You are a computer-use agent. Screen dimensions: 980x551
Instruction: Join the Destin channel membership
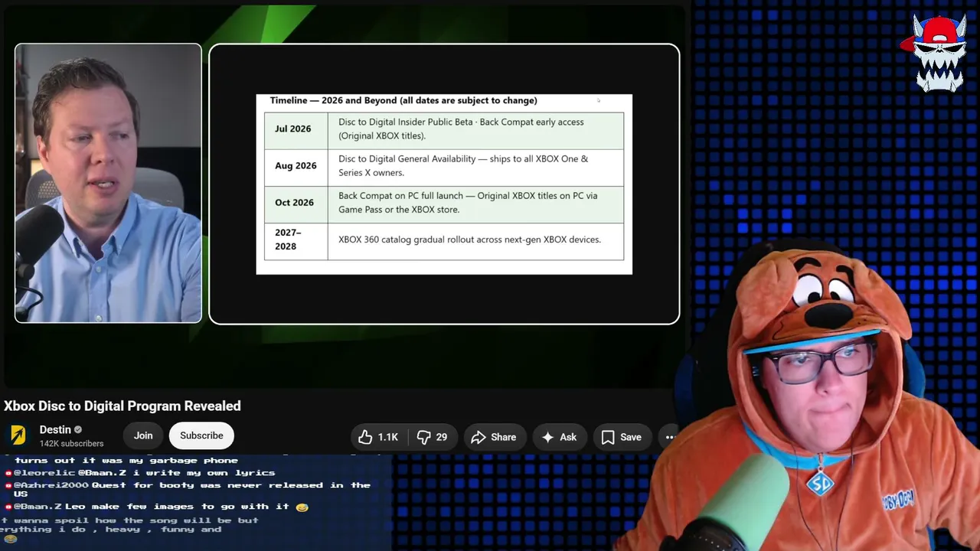(143, 435)
